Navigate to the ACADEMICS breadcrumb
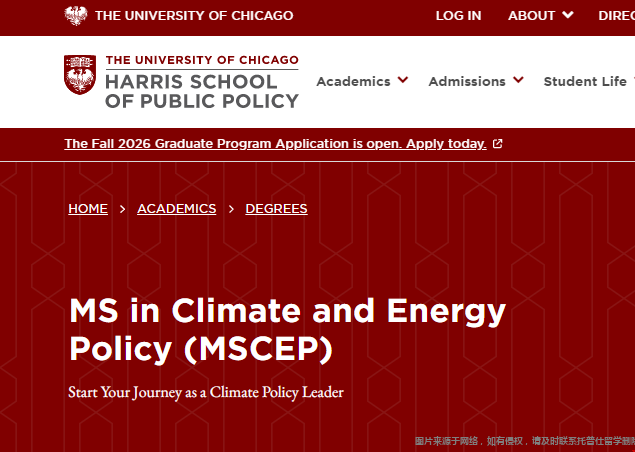Image resolution: width=635 pixels, height=452 pixels. click(176, 209)
